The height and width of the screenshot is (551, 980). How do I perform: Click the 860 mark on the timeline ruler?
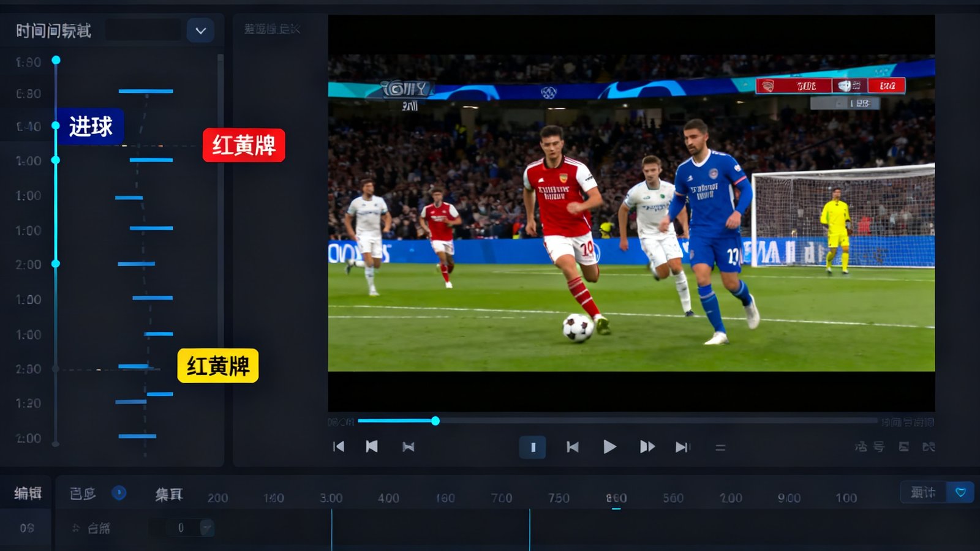point(616,498)
